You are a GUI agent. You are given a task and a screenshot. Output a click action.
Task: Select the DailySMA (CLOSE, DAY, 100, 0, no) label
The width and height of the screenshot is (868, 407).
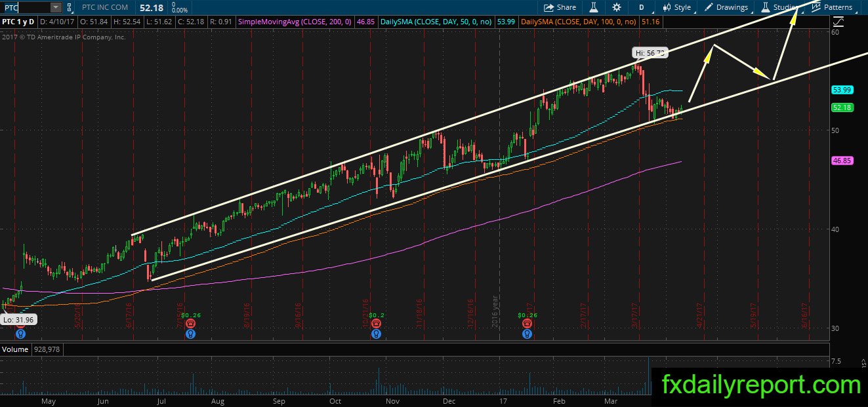tap(578, 22)
